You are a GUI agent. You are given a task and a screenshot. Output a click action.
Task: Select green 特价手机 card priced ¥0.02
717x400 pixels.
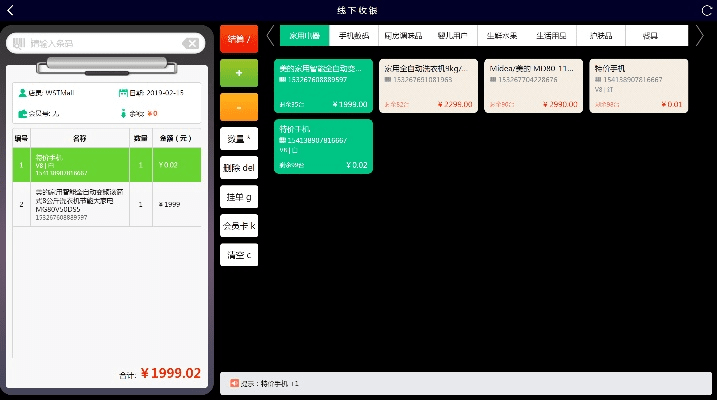323,147
